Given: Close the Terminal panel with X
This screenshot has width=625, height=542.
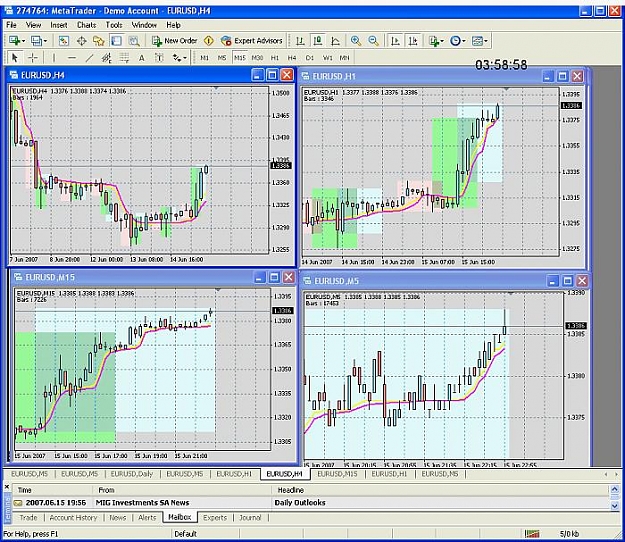Looking at the screenshot, I should tap(7, 487).
